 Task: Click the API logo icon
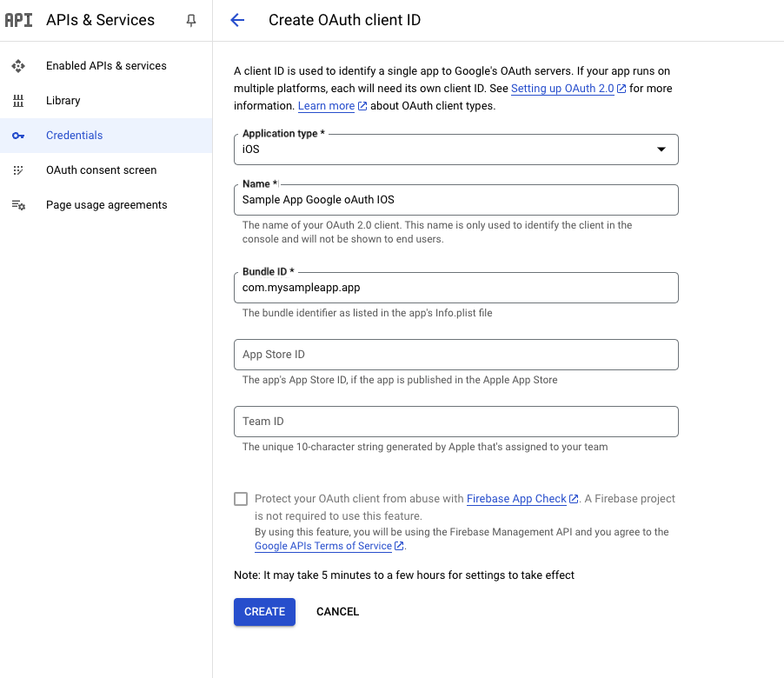(18, 20)
